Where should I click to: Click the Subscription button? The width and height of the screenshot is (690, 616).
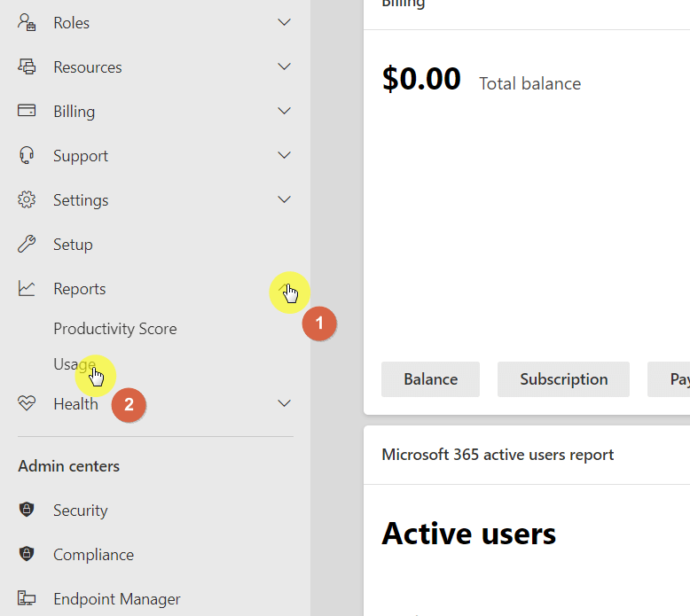(x=564, y=379)
